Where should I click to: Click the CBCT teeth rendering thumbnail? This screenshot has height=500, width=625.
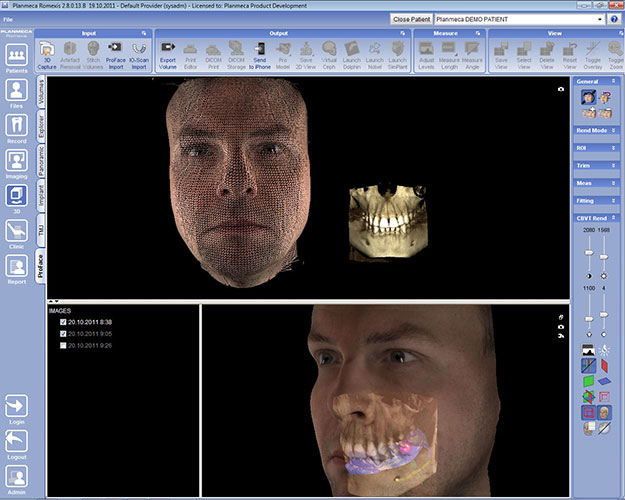point(388,222)
